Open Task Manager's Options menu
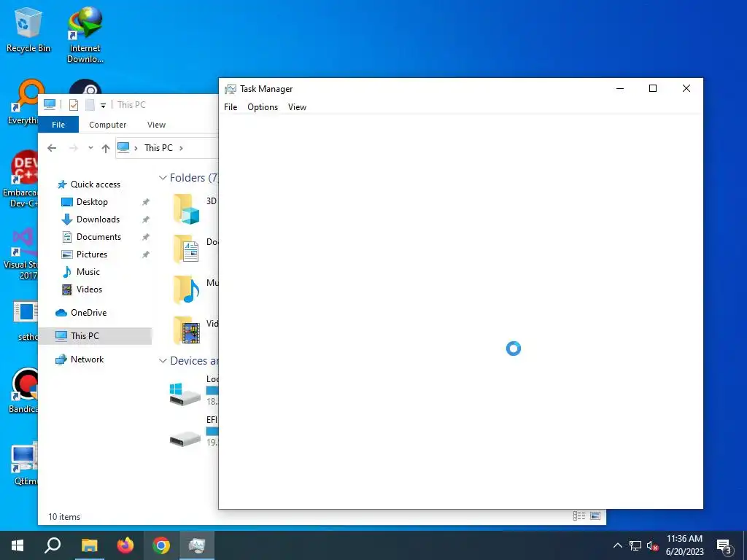The height and width of the screenshot is (560, 747). (263, 107)
